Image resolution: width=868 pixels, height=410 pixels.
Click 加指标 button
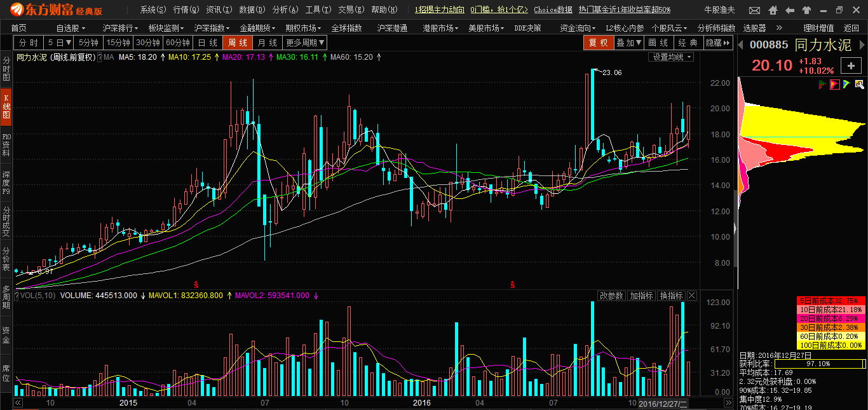pyautogui.click(x=641, y=296)
